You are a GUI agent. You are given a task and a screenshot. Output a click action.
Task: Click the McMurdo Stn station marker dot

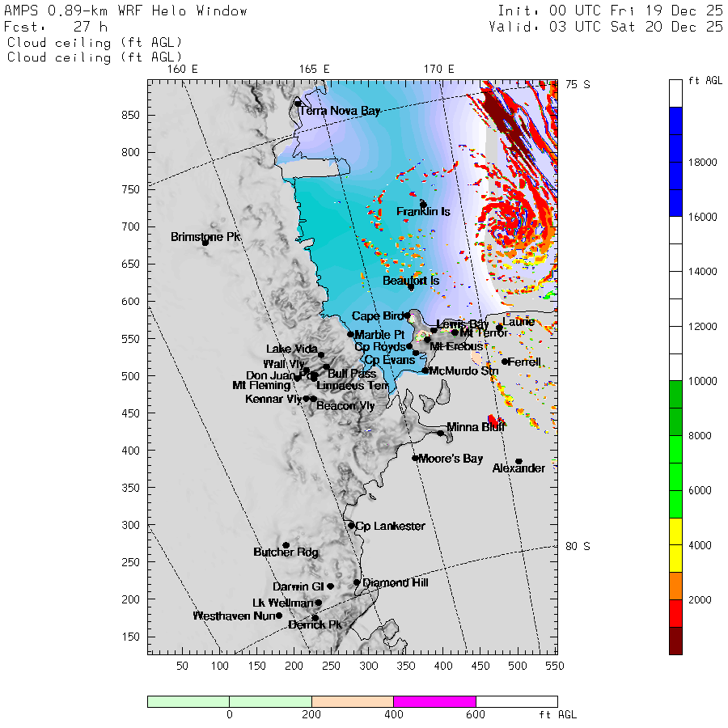(x=425, y=370)
